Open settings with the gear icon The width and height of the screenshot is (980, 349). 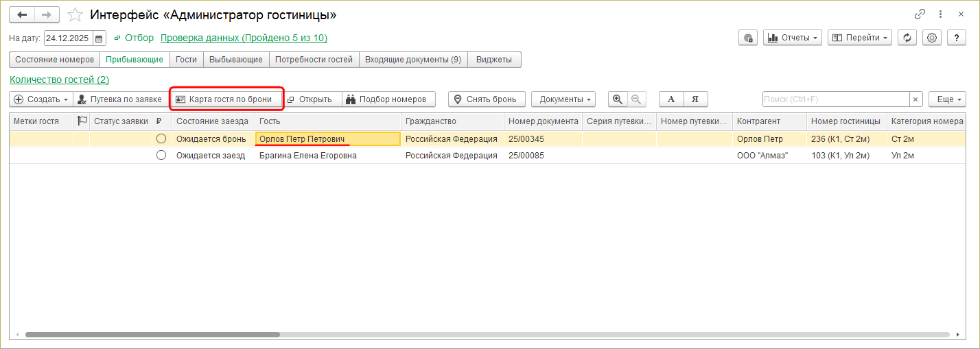pyautogui.click(x=931, y=38)
